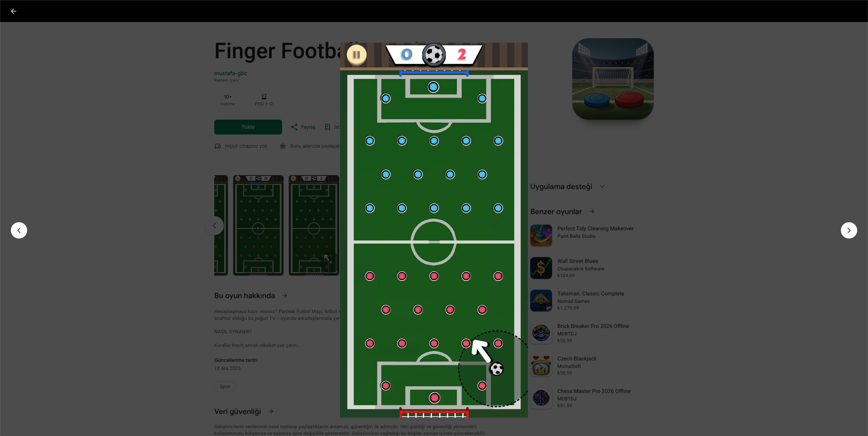Viewport: 868px width, 436px height.
Task: Click the Paylaş share icon
Action: click(294, 127)
